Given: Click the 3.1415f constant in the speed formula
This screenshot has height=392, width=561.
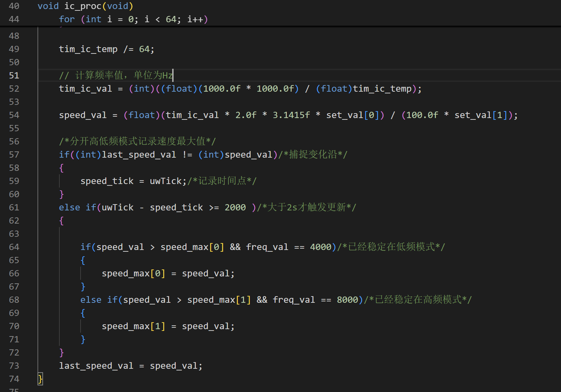Looking at the screenshot, I should [x=291, y=115].
